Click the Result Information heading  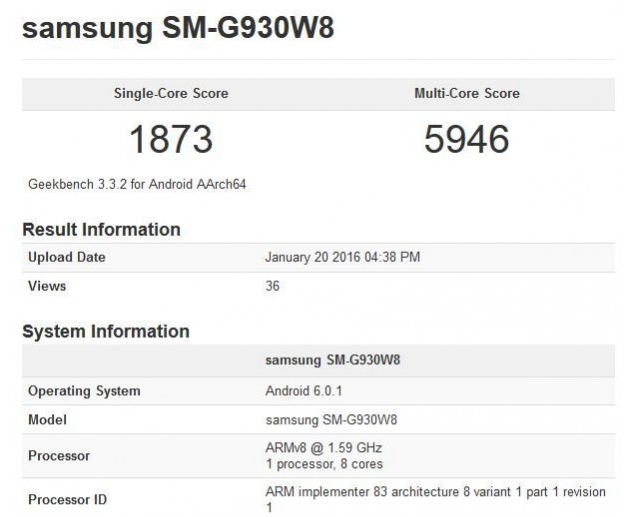point(101,229)
